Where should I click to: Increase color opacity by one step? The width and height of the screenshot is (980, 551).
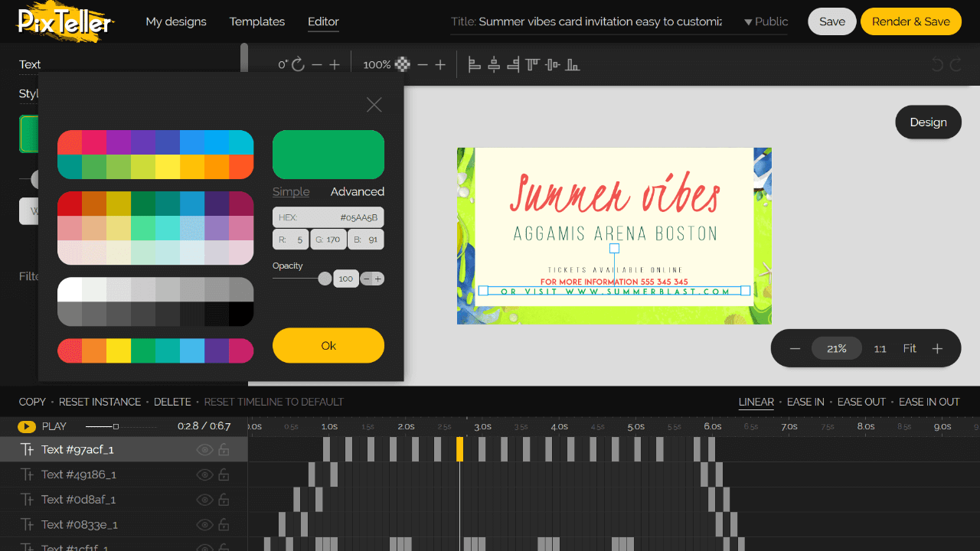pos(378,279)
